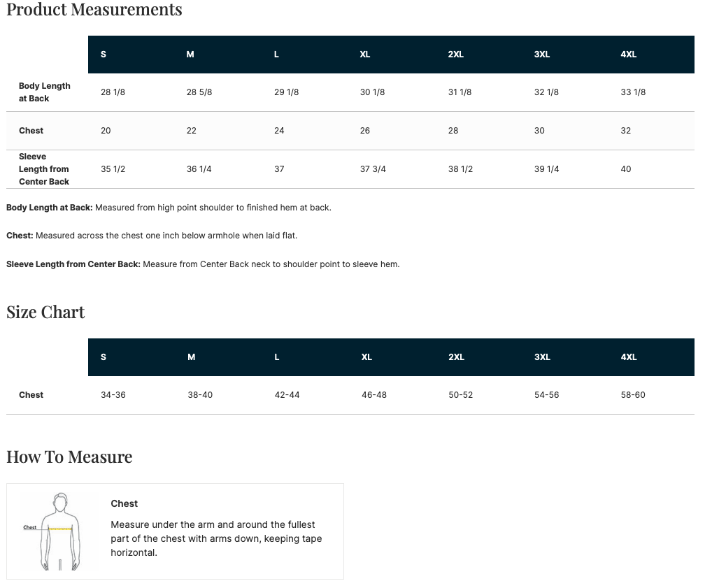
Task: Click the 2XL header in Size Chart table
Action: (x=456, y=357)
